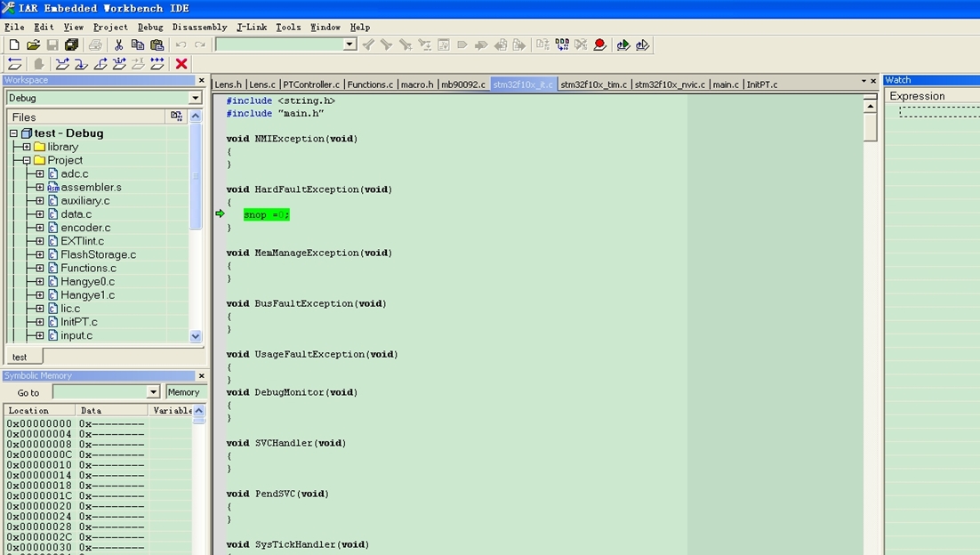Viewport: 980px width, 555px height.
Task: Click the empty Watch expression entry field
Action: pyautogui.click(x=939, y=112)
